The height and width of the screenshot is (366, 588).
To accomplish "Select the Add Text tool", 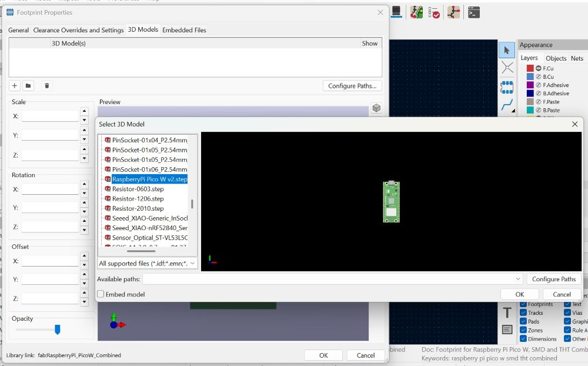I will point(507,312).
